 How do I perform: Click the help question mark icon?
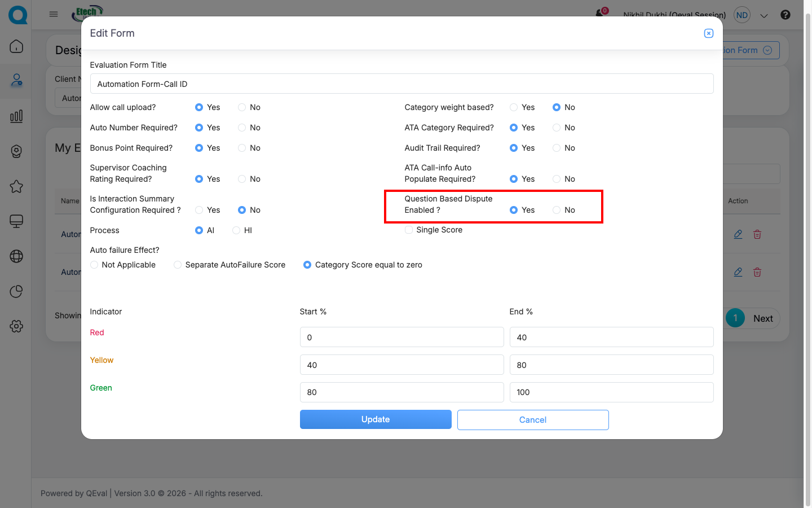pos(785,15)
